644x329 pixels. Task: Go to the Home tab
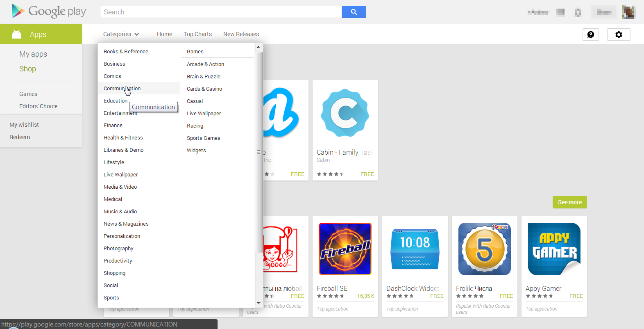click(164, 34)
